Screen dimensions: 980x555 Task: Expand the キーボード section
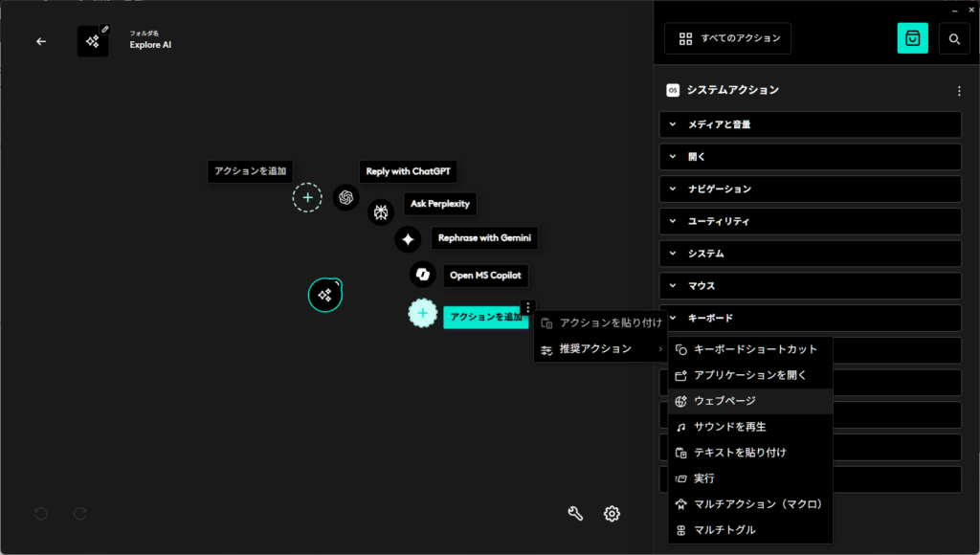(x=810, y=318)
